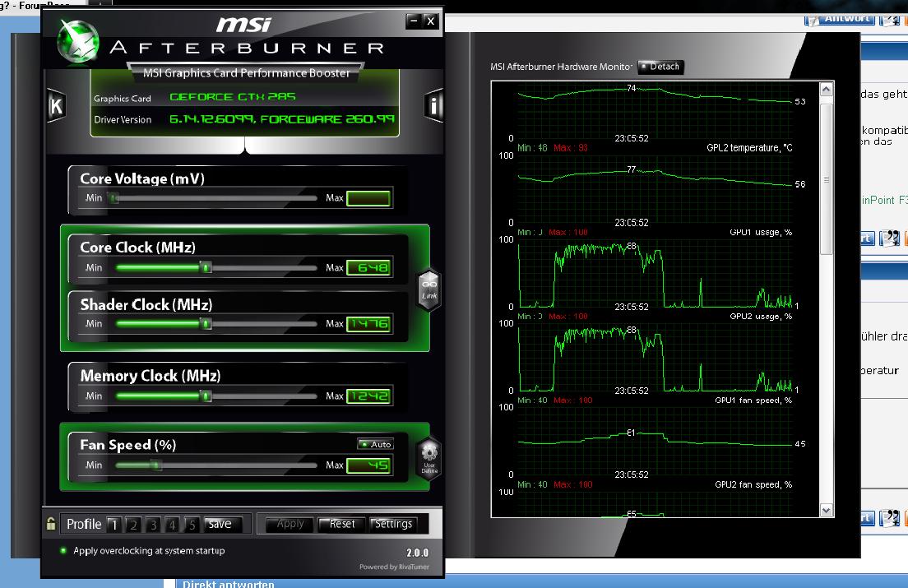
Task: Close the Afterburner window
Action: [x=430, y=21]
